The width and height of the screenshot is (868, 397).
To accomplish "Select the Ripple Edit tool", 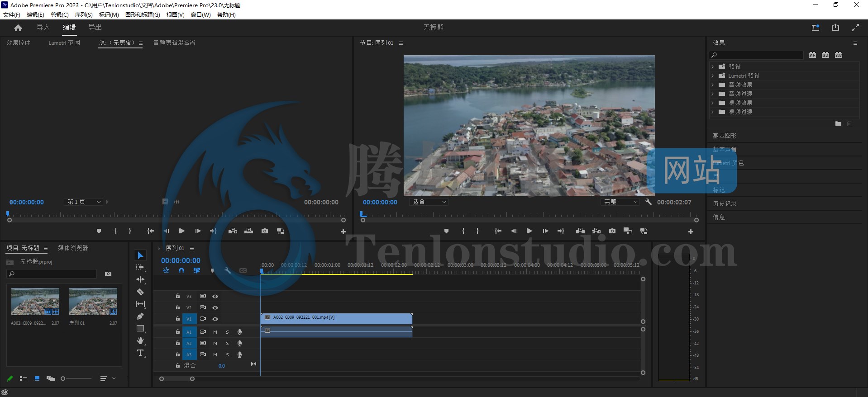I will (x=140, y=279).
